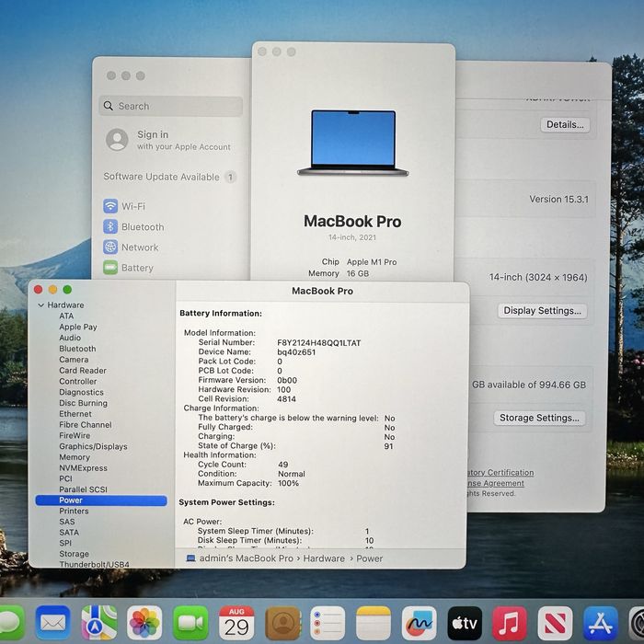Select Disc Burning in hardware list
Image resolution: width=644 pixels, height=644 pixels.
pos(84,403)
